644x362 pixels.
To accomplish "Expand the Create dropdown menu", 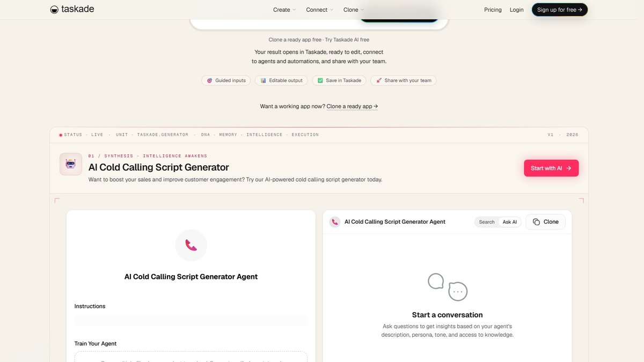I will coord(284,10).
